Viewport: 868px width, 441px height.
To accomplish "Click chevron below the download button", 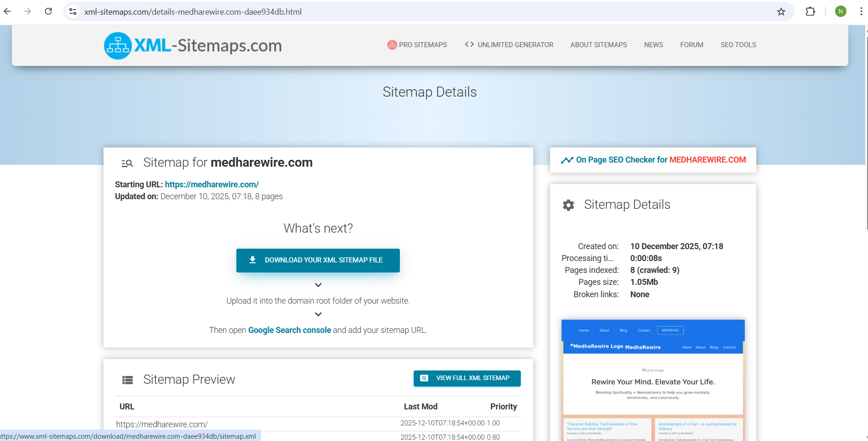I will pos(318,285).
